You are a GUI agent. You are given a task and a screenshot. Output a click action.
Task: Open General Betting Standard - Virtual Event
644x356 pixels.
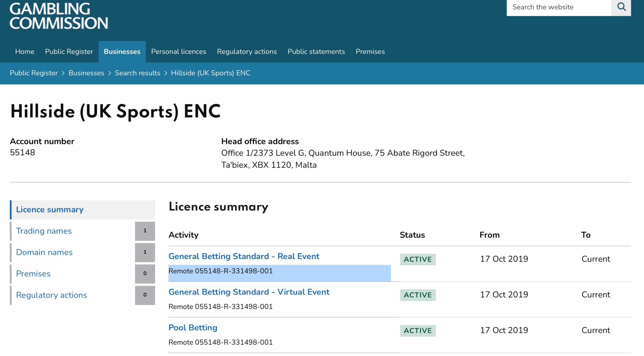pyautogui.click(x=249, y=292)
